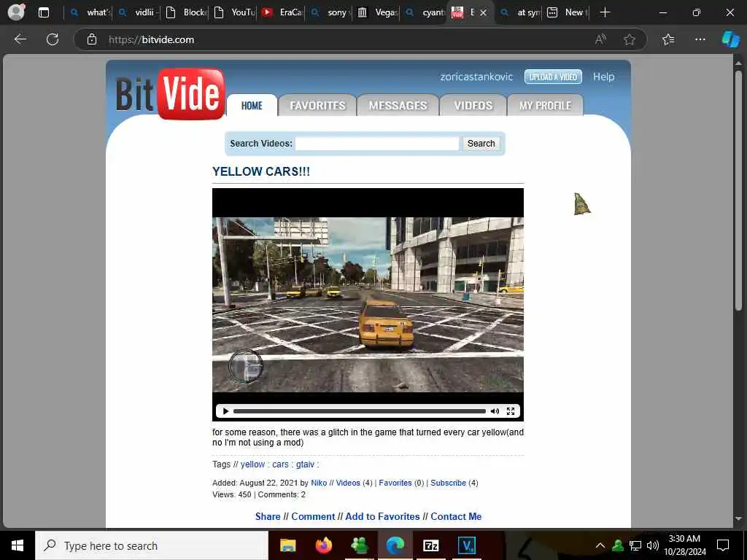
Task: Close the active BitVide browser tab
Action: [x=483, y=13]
